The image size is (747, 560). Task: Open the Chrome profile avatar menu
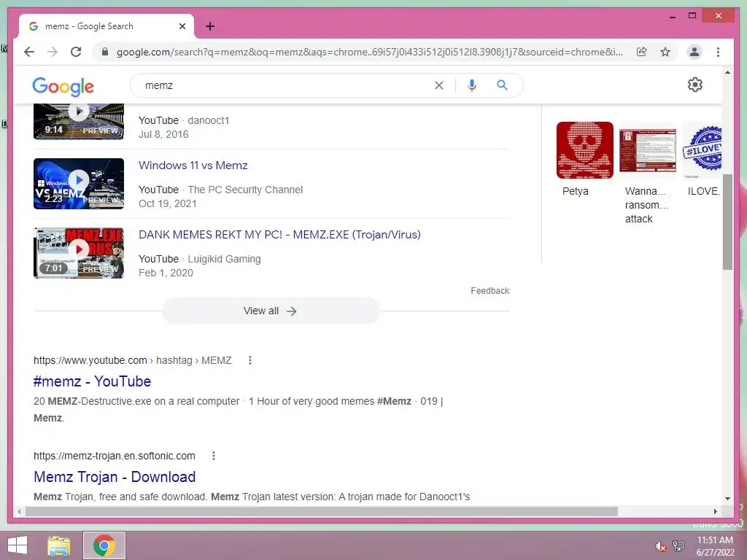(694, 52)
